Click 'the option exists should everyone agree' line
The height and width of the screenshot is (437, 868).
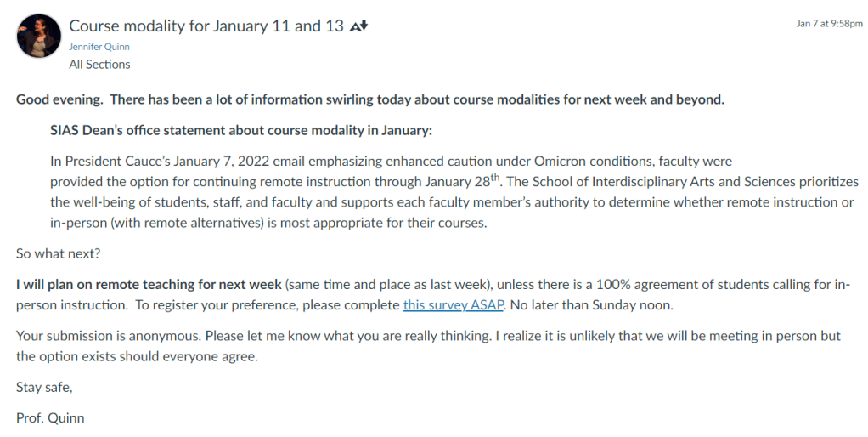coord(136,356)
